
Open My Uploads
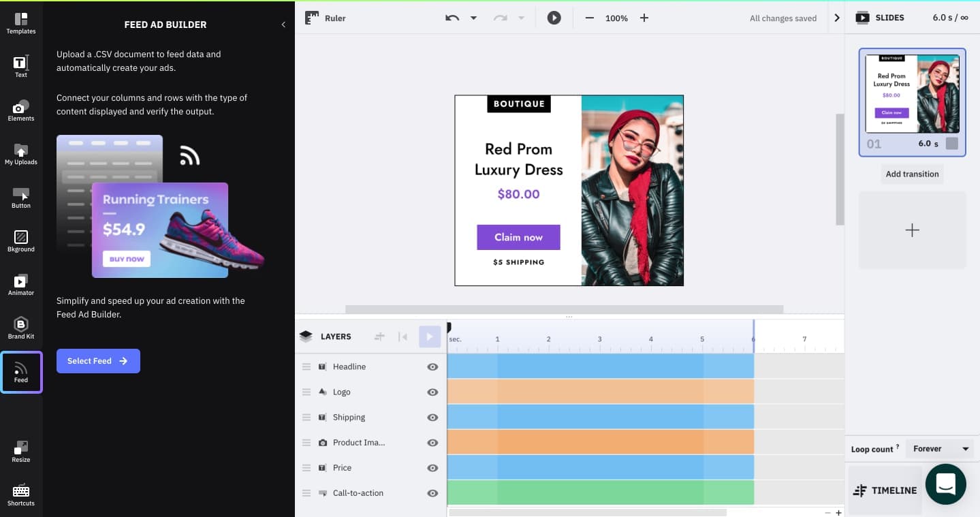pyautogui.click(x=20, y=154)
